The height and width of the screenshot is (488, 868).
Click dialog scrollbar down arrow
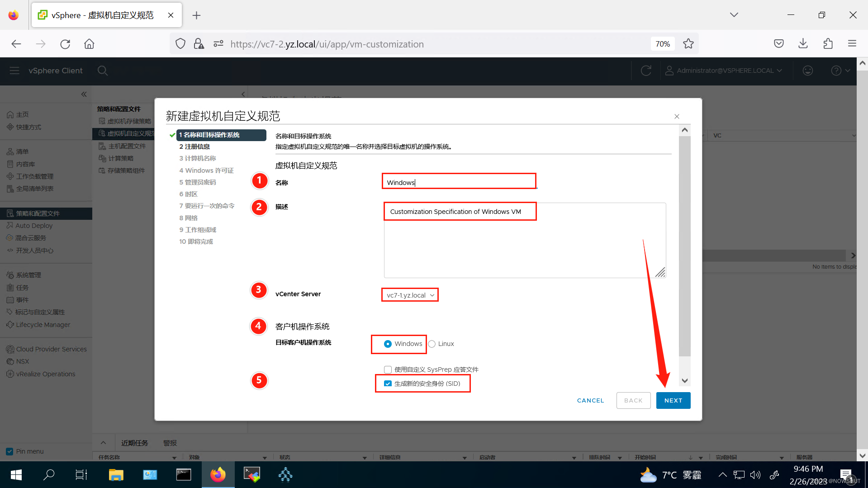pyautogui.click(x=685, y=381)
